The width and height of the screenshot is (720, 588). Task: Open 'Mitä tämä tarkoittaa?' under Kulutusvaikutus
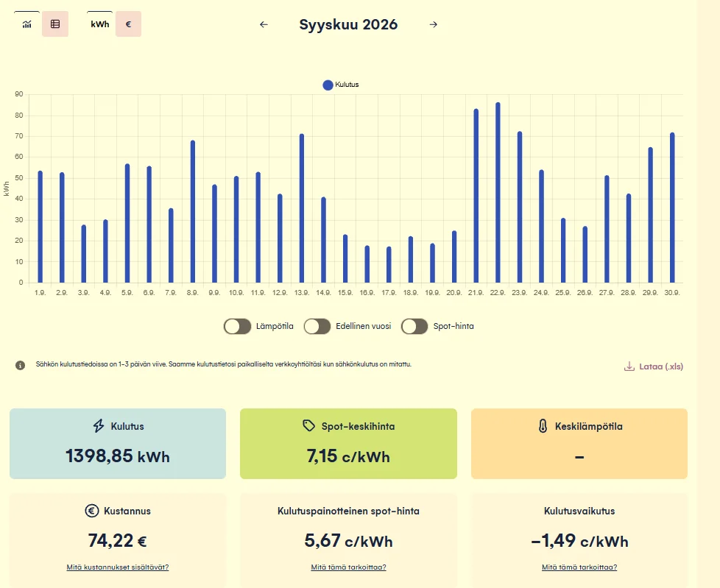click(x=579, y=567)
